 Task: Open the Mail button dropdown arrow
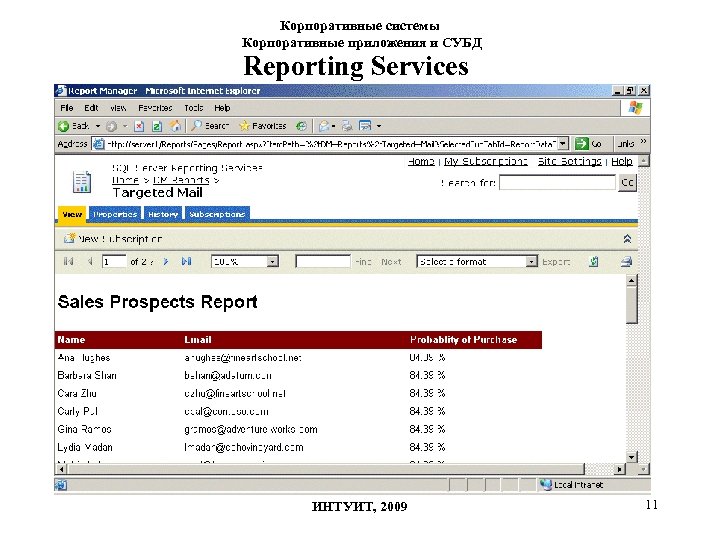(333, 126)
